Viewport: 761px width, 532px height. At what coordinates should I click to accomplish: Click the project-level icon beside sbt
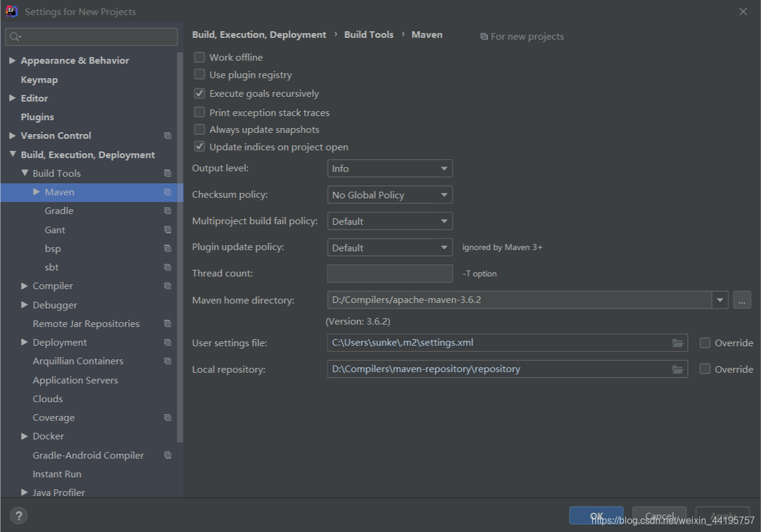168,268
